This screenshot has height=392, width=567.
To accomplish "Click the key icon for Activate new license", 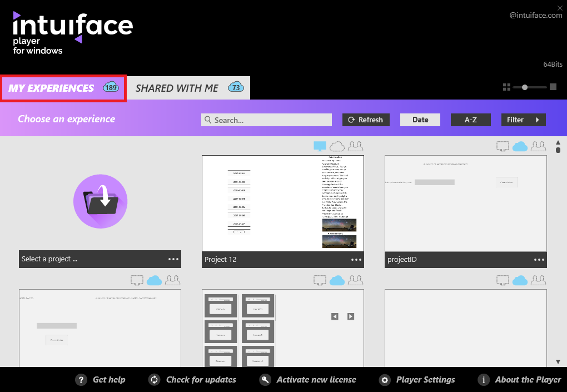I will point(265,380).
